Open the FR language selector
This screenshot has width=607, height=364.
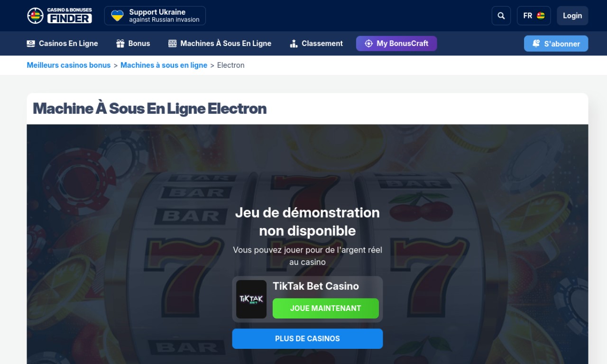click(x=534, y=16)
